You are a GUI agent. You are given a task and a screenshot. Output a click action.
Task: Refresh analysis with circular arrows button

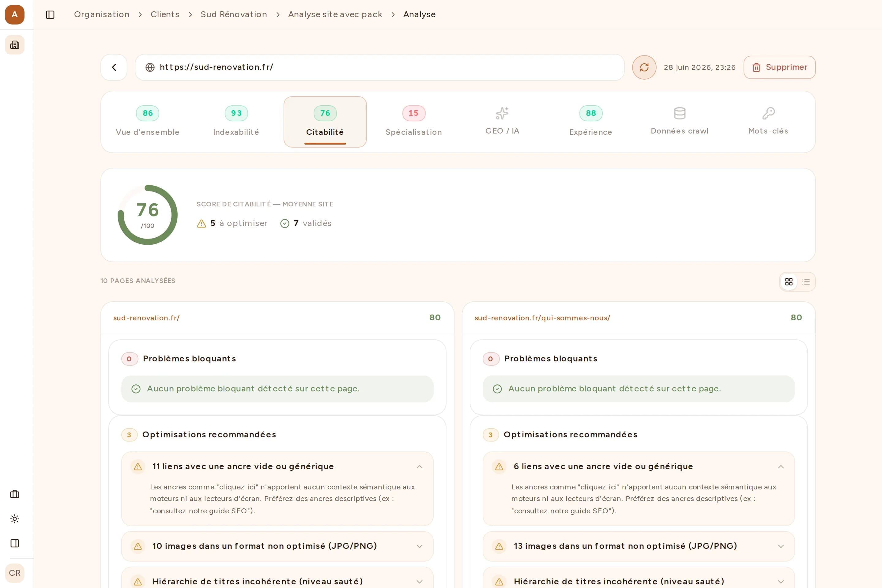[644, 67]
